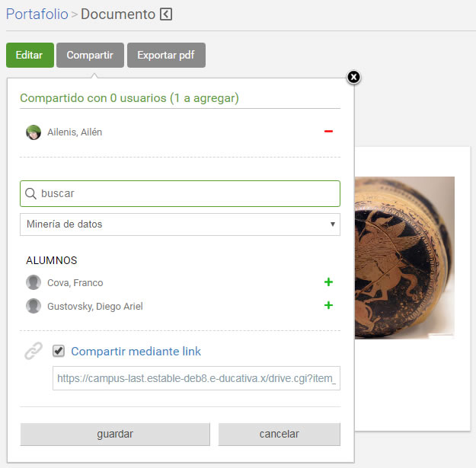476x468 pixels.
Task: Click Cova, Franco avatar icon
Action: pyautogui.click(x=34, y=283)
